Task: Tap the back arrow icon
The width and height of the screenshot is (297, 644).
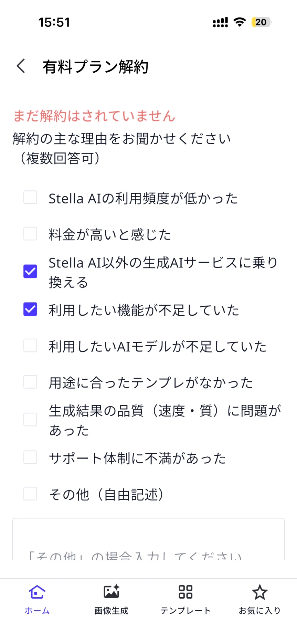Action: (21, 66)
